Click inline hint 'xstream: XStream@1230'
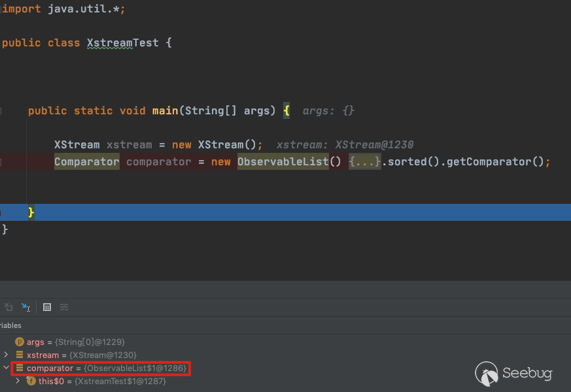The image size is (571, 392). tap(345, 145)
